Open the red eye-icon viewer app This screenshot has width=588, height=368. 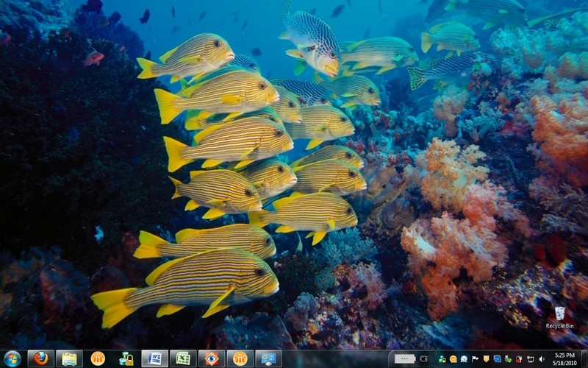pyautogui.click(x=212, y=358)
